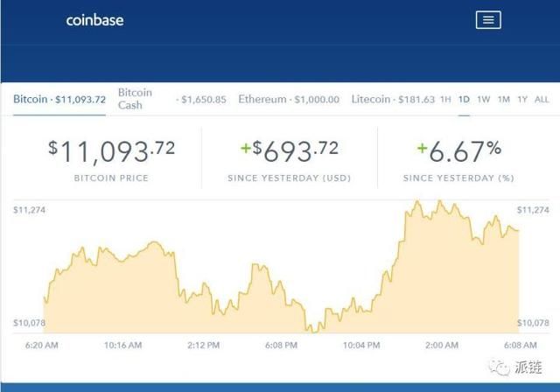The width and height of the screenshot is (560, 392).
Task: Switch chart to 1M range
Action: click(504, 99)
